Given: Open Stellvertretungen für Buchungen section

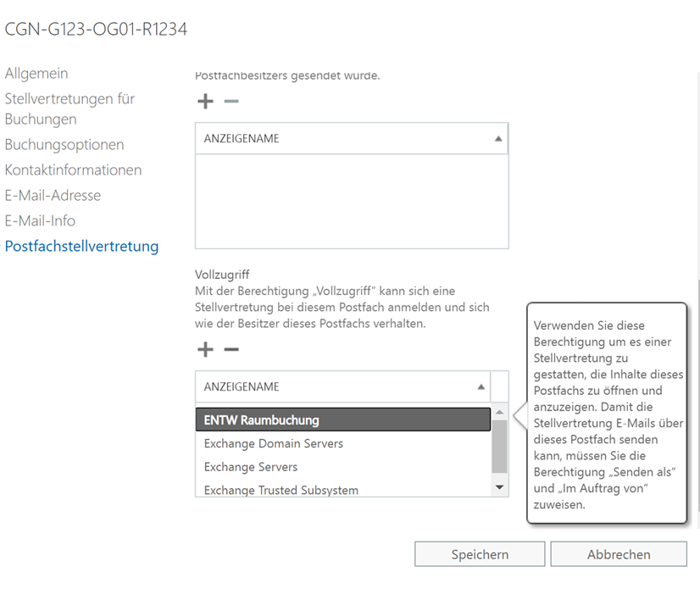Looking at the screenshot, I should (x=69, y=109).
